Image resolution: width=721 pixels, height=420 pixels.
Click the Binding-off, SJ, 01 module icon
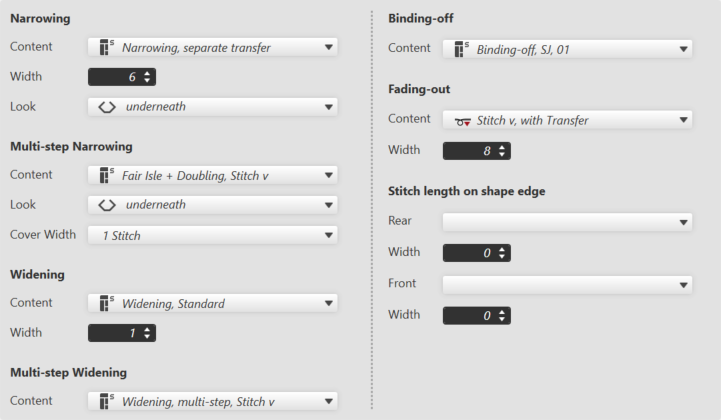(460, 48)
